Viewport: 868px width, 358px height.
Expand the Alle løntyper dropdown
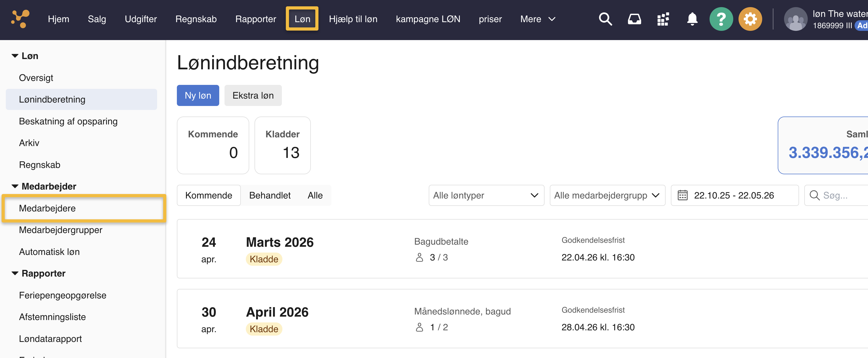point(486,195)
